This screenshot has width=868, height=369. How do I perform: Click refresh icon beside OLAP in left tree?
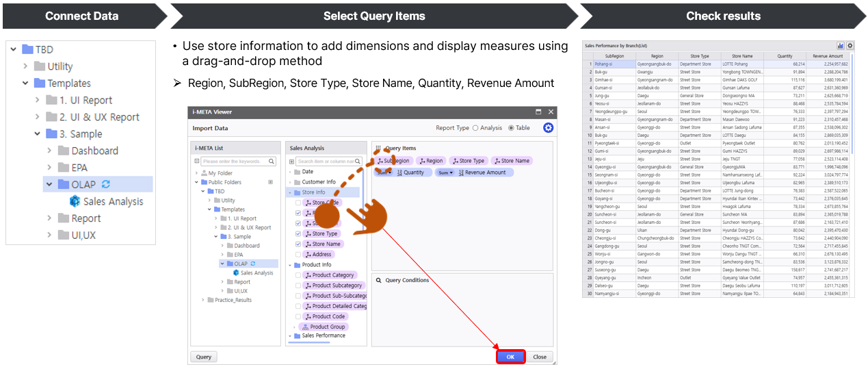click(106, 184)
